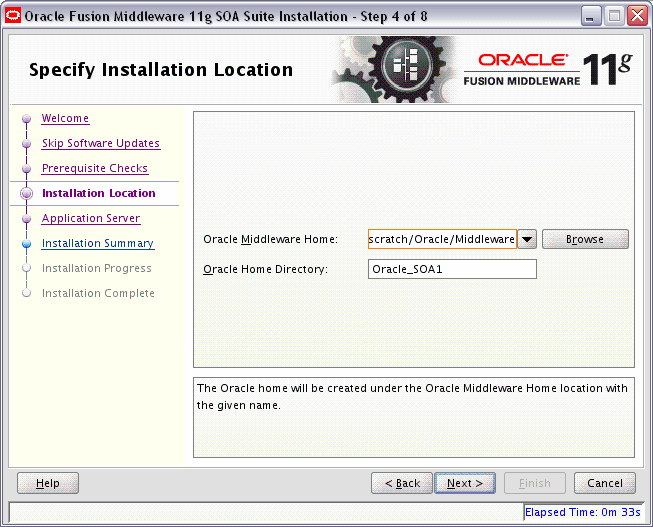Maximize the installer window

pos(614,16)
